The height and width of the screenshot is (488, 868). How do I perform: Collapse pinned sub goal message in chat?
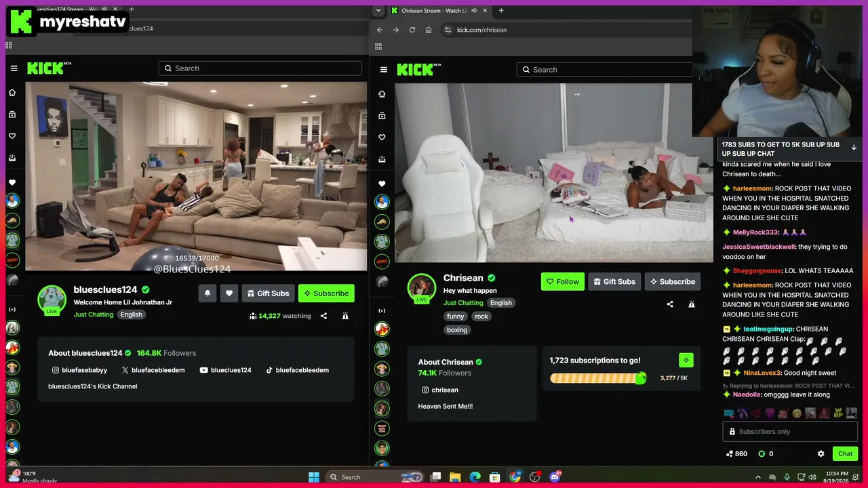coord(854,147)
